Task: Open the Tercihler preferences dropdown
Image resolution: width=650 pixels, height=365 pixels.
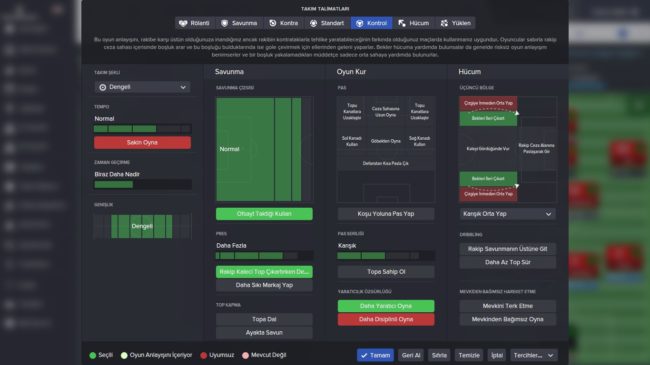Action: click(x=534, y=355)
